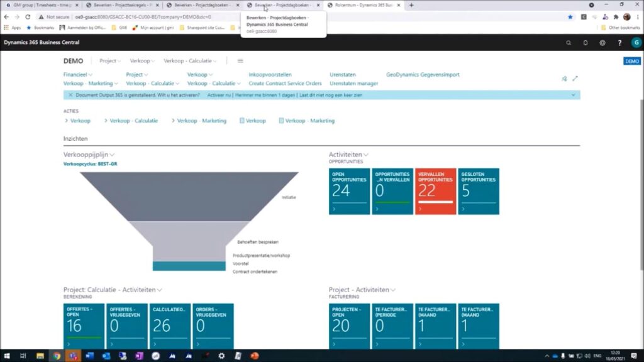This screenshot has height=362, width=644.
Task: Open the settings gear in Business Central header
Action: click(x=602, y=43)
